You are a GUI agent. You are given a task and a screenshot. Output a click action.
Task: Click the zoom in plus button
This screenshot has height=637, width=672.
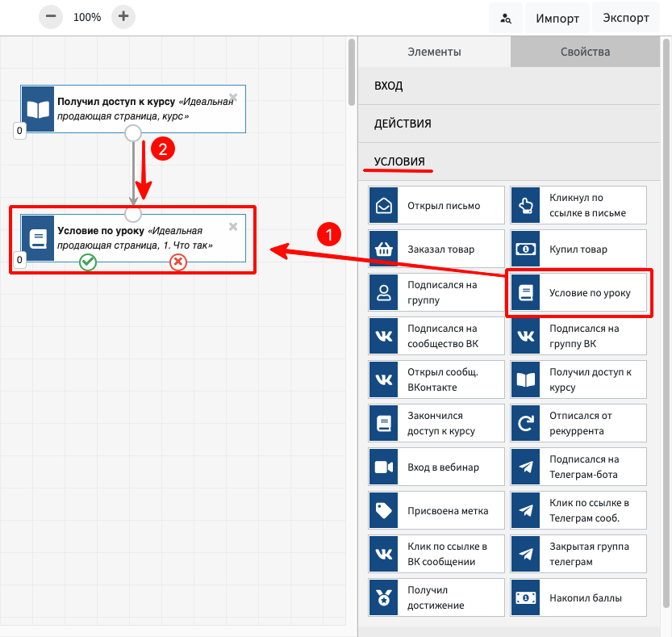coord(123,16)
